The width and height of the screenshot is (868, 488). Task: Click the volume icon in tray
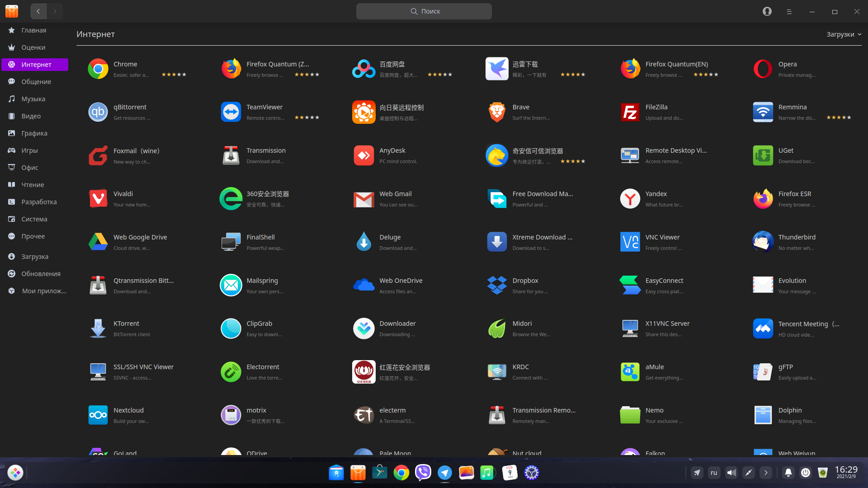coord(731,473)
